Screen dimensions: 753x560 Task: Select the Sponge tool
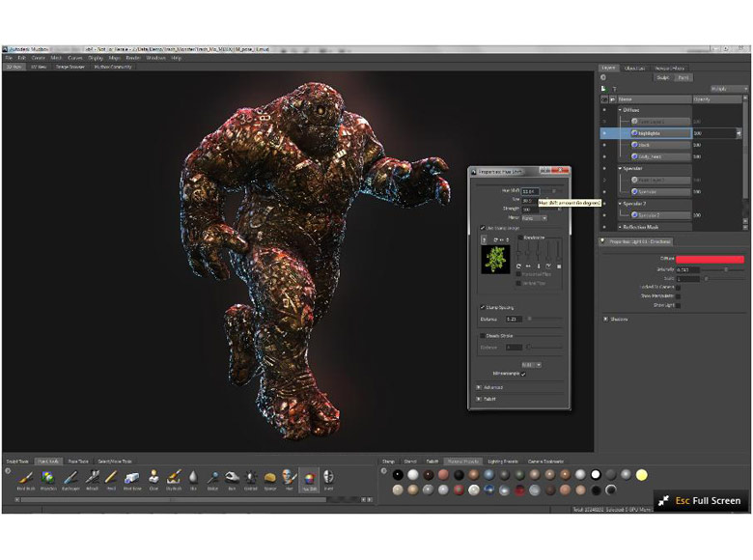pyautogui.click(x=270, y=478)
